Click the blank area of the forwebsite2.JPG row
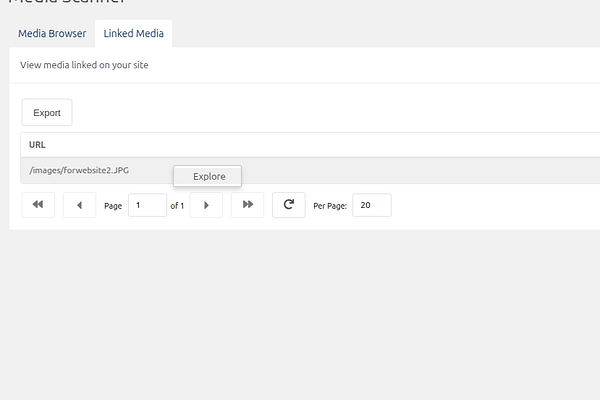The height and width of the screenshot is (400, 600). pos(421,170)
